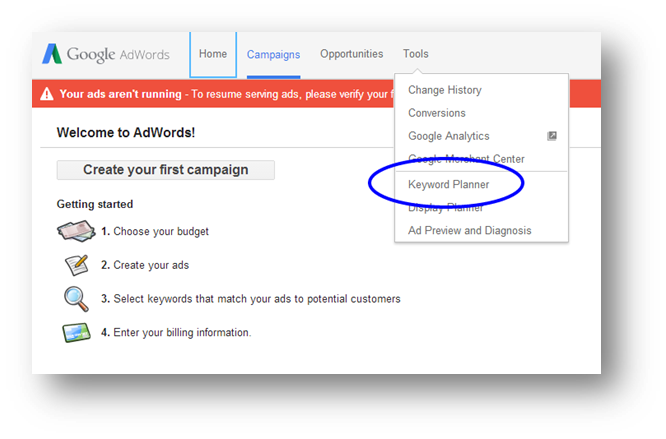
Task: Click 'Enter your billing information' step
Action: click(x=176, y=332)
